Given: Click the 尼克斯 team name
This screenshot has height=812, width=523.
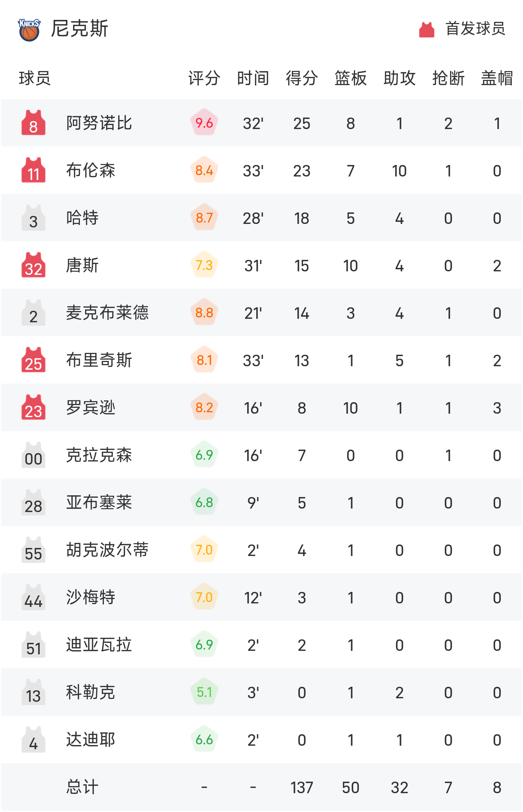Looking at the screenshot, I should [x=79, y=29].
